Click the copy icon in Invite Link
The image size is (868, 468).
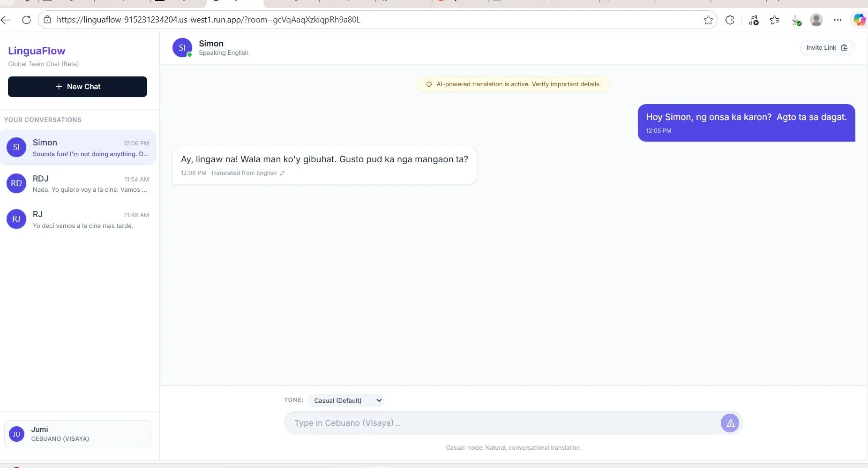tap(844, 48)
